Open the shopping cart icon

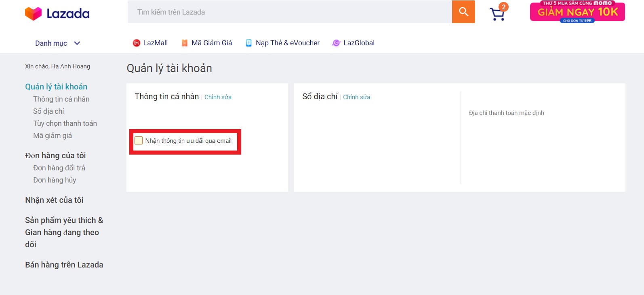point(497,14)
